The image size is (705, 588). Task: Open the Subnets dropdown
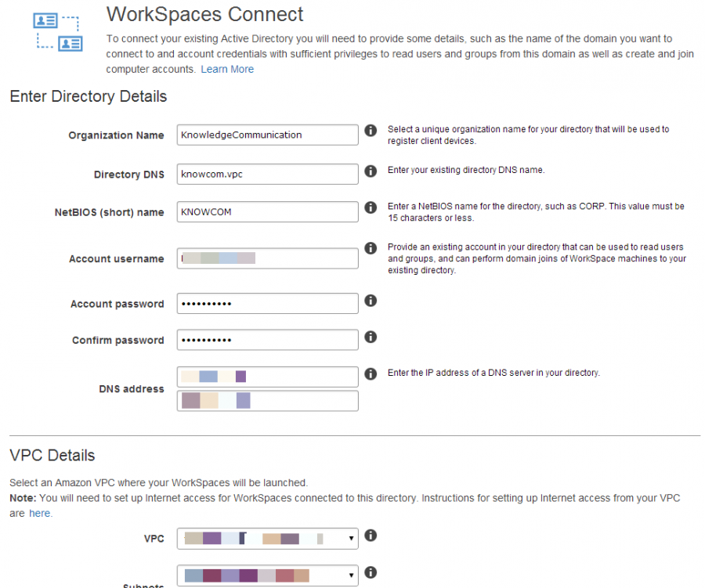(268, 575)
